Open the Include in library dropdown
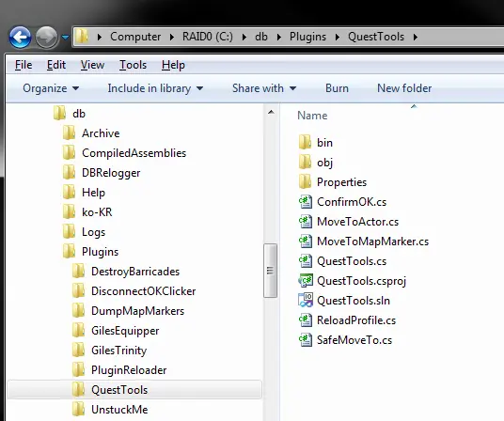This screenshot has width=504, height=421. point(155,88)
